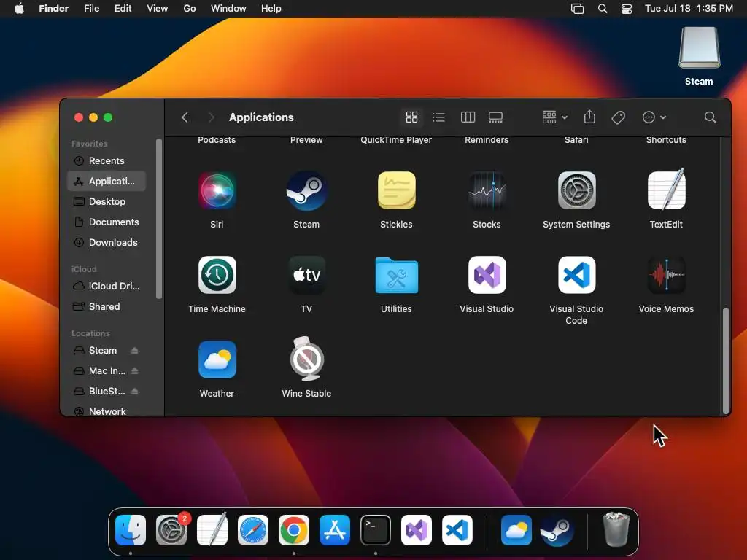Eject the Steam volume

(x=134, y=351)
